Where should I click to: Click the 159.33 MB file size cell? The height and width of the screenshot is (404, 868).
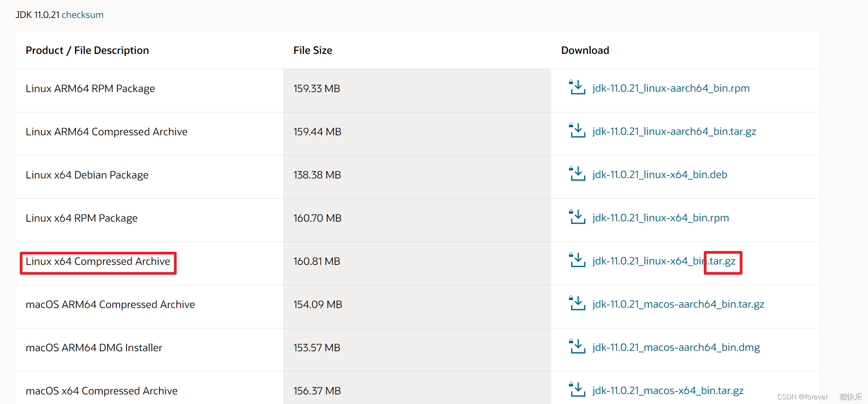(x=417, y=91)
